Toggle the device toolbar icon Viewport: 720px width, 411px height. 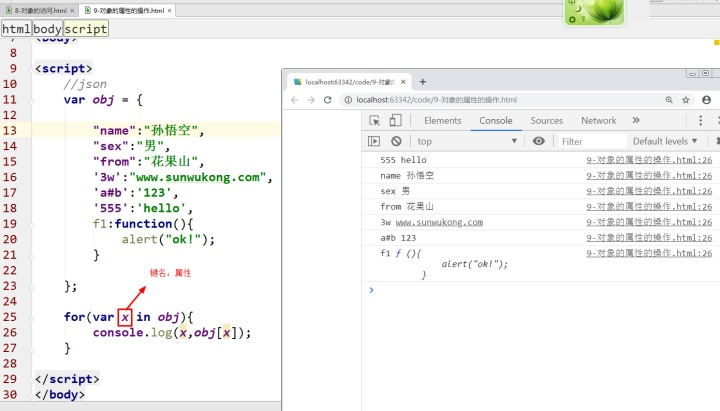click(x=395, y=120)
